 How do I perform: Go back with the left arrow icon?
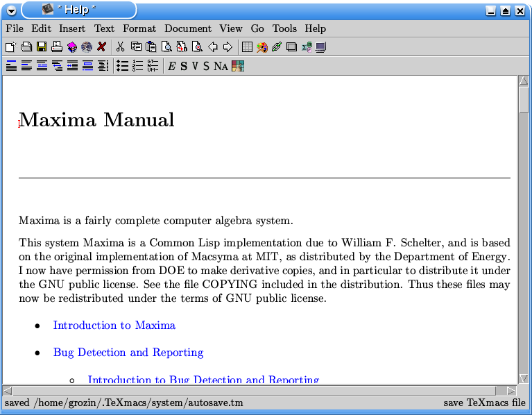click(x=212, y=46)
